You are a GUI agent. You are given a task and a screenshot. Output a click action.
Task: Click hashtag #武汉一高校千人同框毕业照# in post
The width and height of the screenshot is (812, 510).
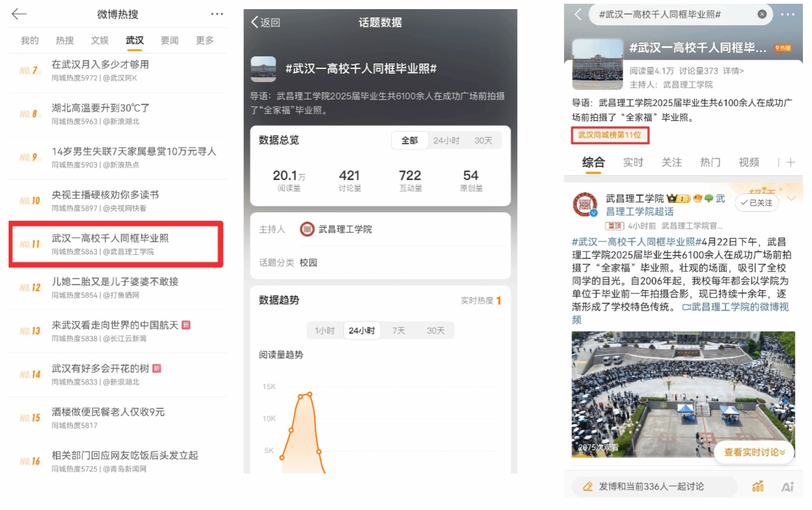(x=636, y=242)
